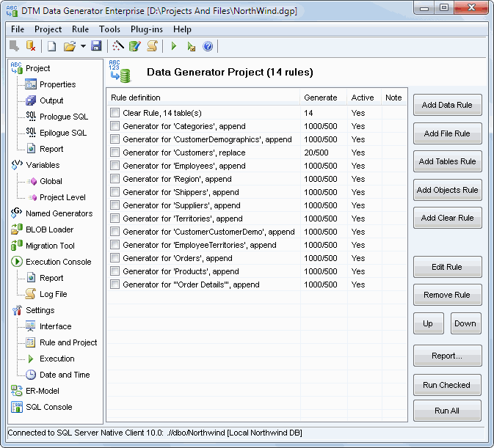Open the Help menu
Screen dimensions: 494x448
[182, 29]
